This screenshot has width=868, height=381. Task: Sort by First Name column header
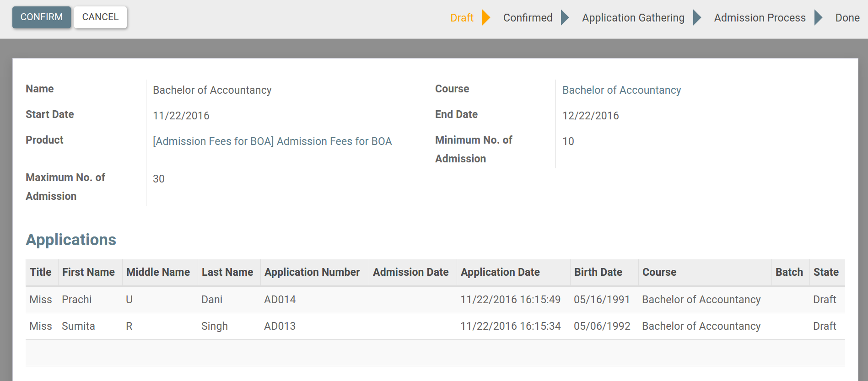88,272
